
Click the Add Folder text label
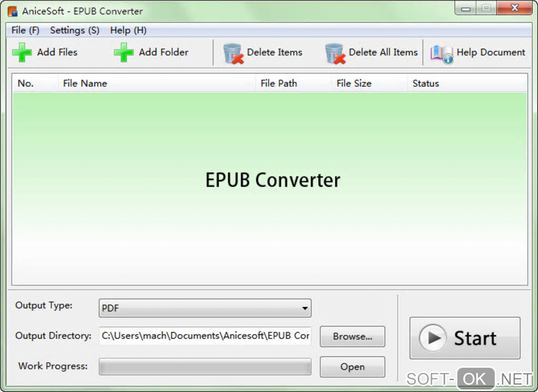tap(164, 52)
